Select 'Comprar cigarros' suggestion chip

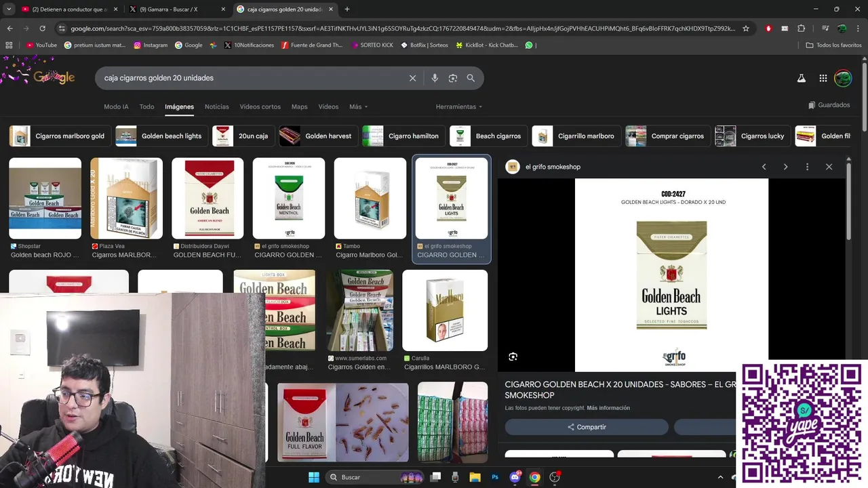tap(667, 136)
